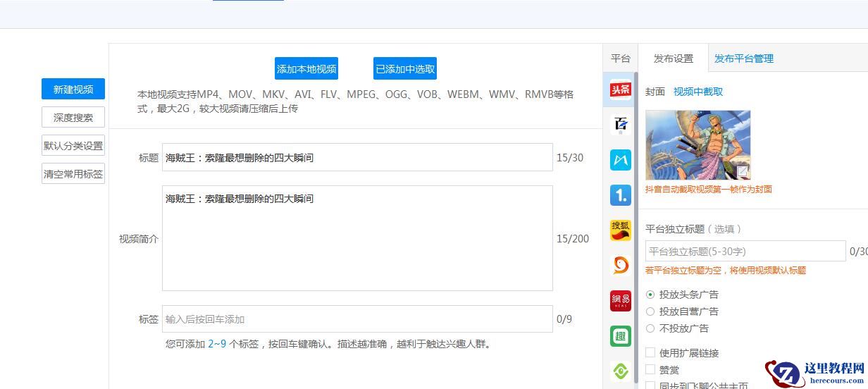
Task: Select the 投放头条广告 radio option
Action: 650,295
